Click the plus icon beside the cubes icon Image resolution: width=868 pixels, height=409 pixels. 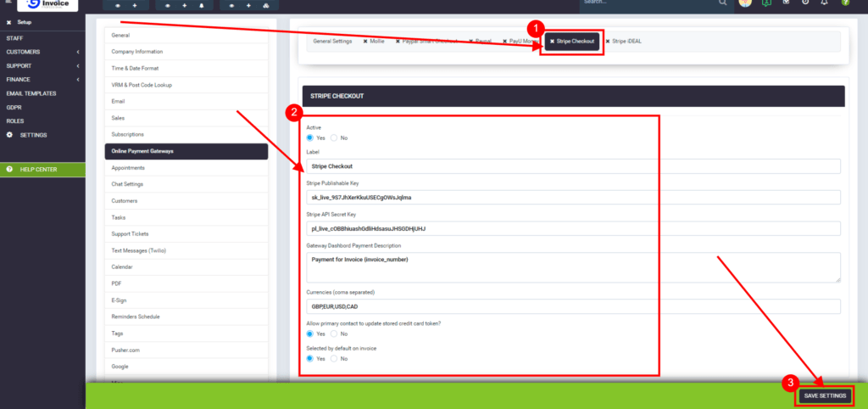[x=248, y=6]
